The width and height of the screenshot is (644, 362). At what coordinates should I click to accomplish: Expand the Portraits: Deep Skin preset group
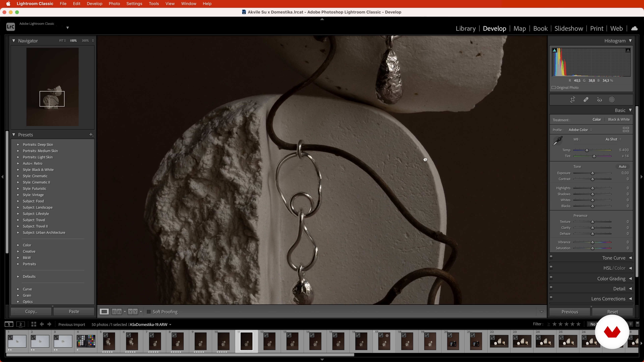click(x=18, y=145)
